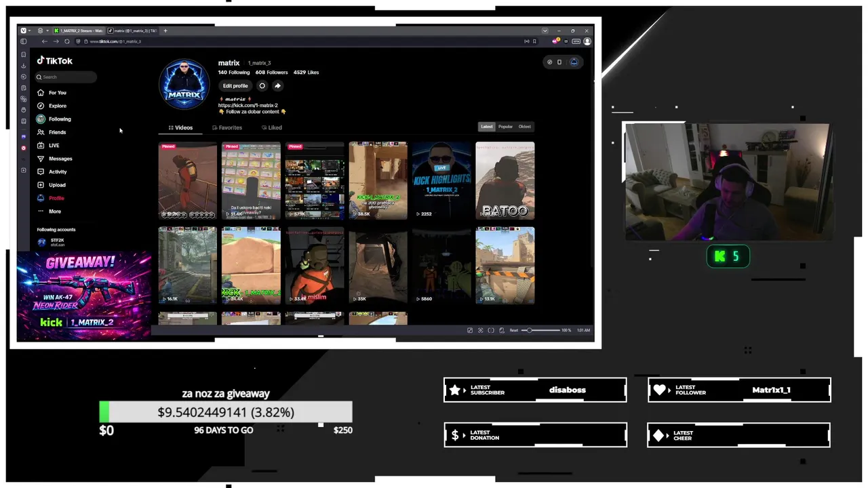The image size is (868, 488).
Task: Open profile settings gear icon
Action: [x=262, y=85]
